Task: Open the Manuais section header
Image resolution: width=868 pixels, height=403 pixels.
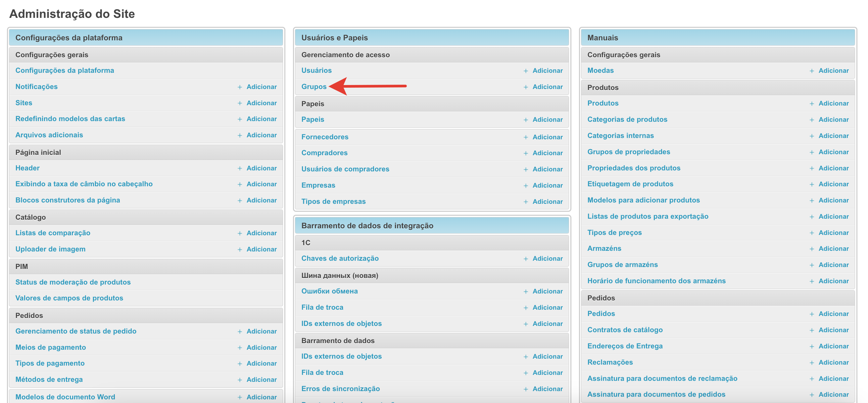Action: (603, 38)
